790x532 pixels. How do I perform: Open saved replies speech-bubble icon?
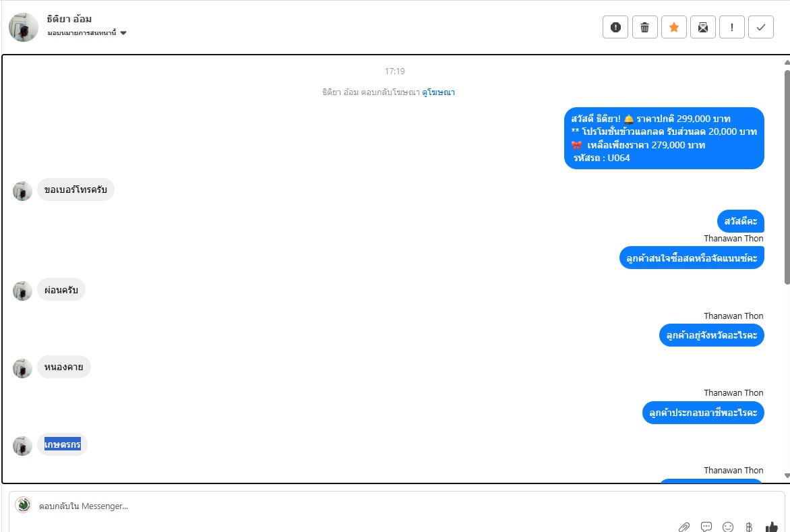(x=706, y=527)
